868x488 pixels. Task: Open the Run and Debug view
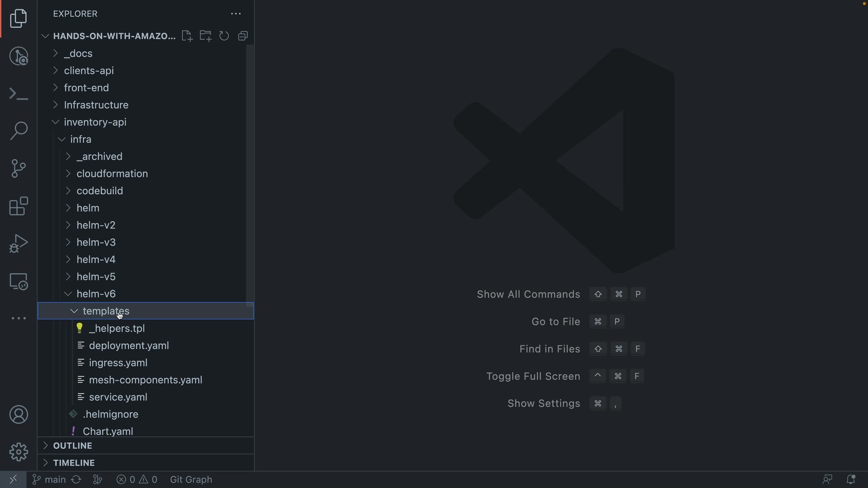pyautogui.click(x=19, y=244)
